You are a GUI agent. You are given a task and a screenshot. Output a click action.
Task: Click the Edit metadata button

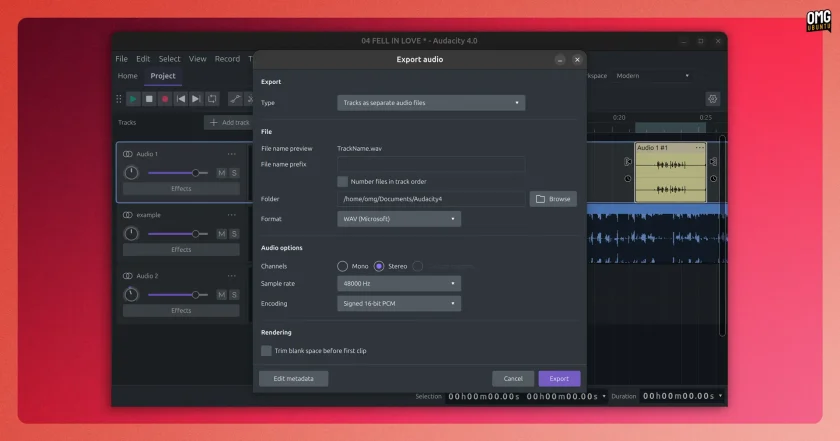[294, 379]
